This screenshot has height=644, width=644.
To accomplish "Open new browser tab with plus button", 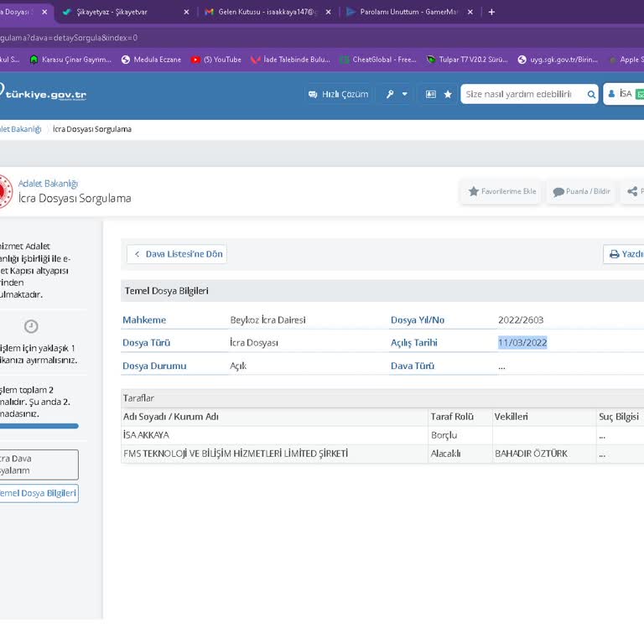I will coord(491,12).
